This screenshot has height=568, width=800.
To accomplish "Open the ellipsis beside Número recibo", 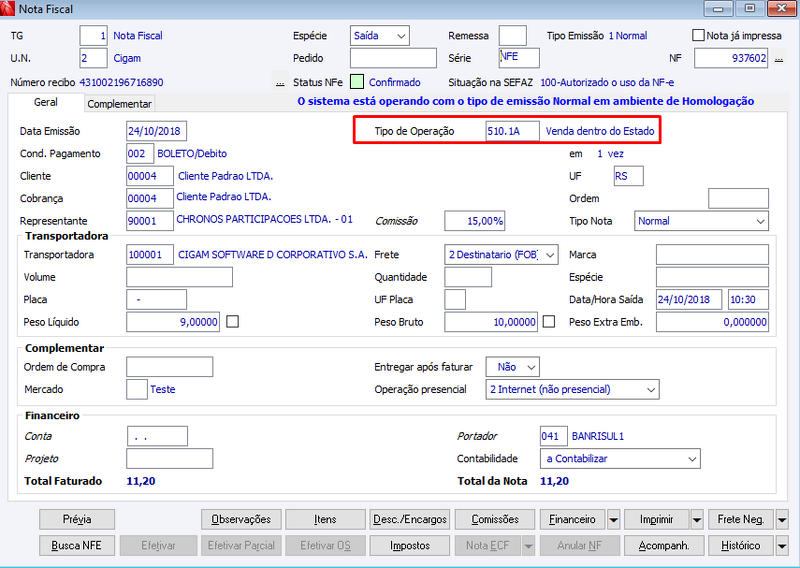I will click(280, 83).
